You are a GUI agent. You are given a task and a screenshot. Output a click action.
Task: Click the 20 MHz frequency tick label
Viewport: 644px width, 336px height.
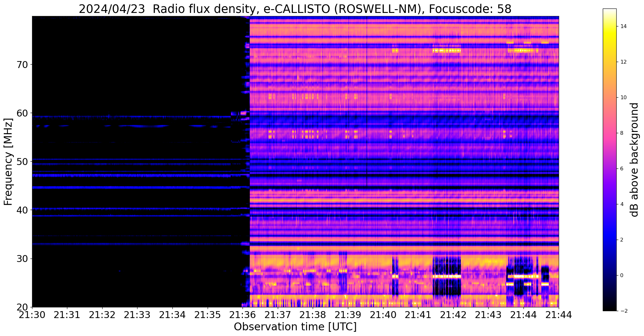(x=22, y=307)
